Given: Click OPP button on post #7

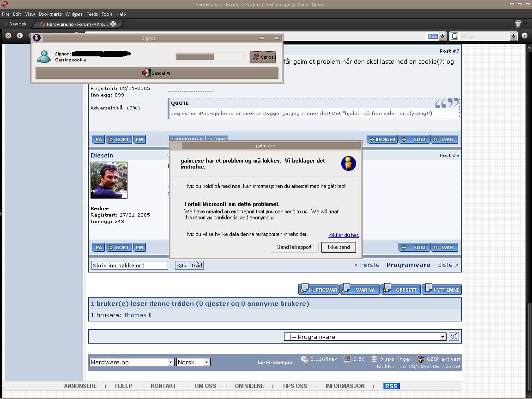Looking at the screenshot, I should (x=217, y=139).
